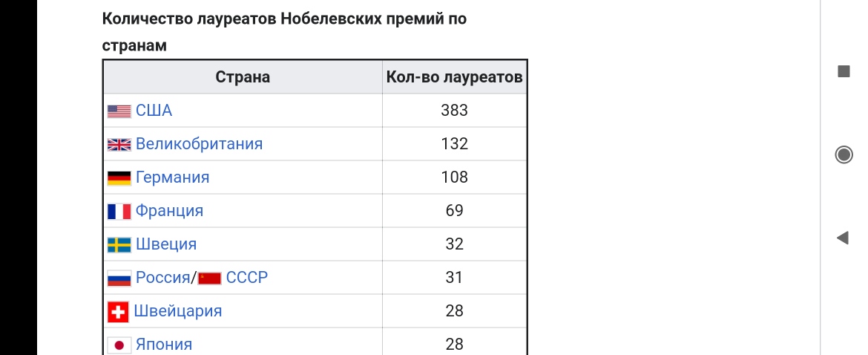Open the Германия link
The width and height of the screenshot is (868, 355).
173,177
